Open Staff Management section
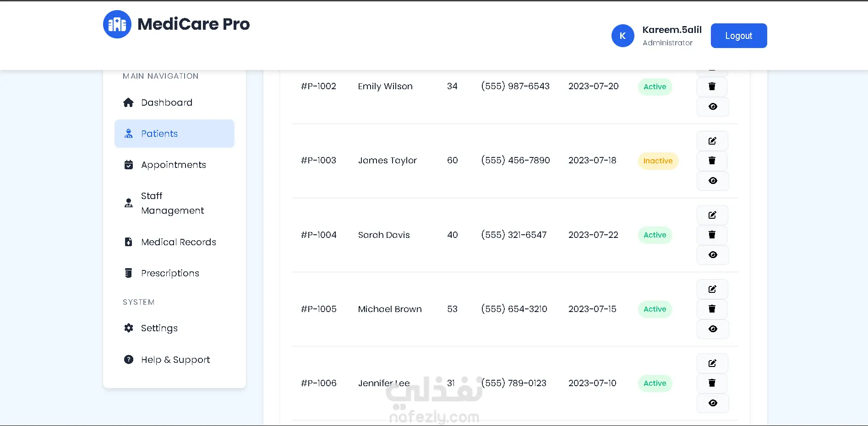 [x=172, y=203]
